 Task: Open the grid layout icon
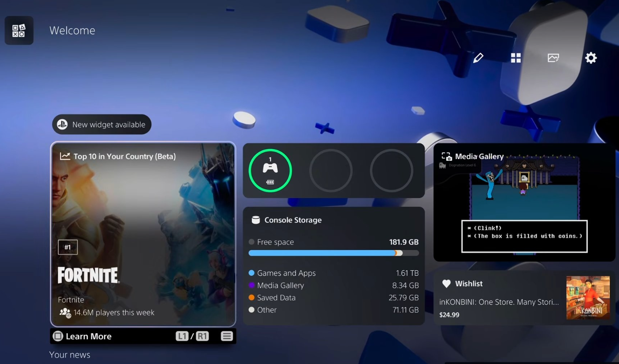(x=516, y=58)
